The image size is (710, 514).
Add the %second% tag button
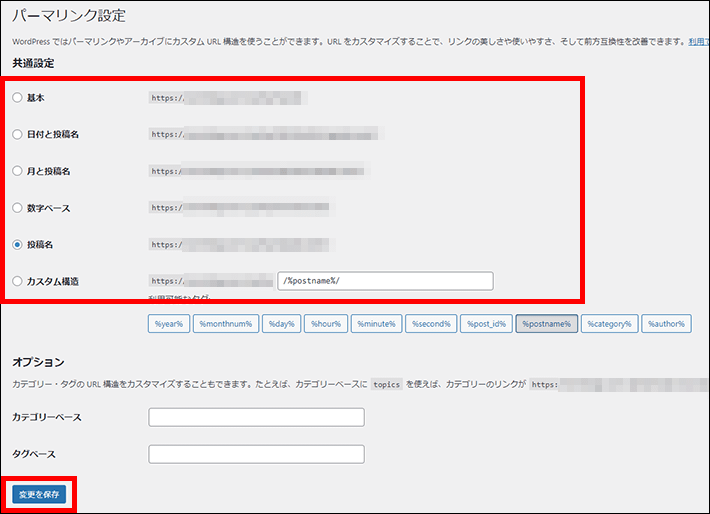pyautogui.click(x=431, y=324)
